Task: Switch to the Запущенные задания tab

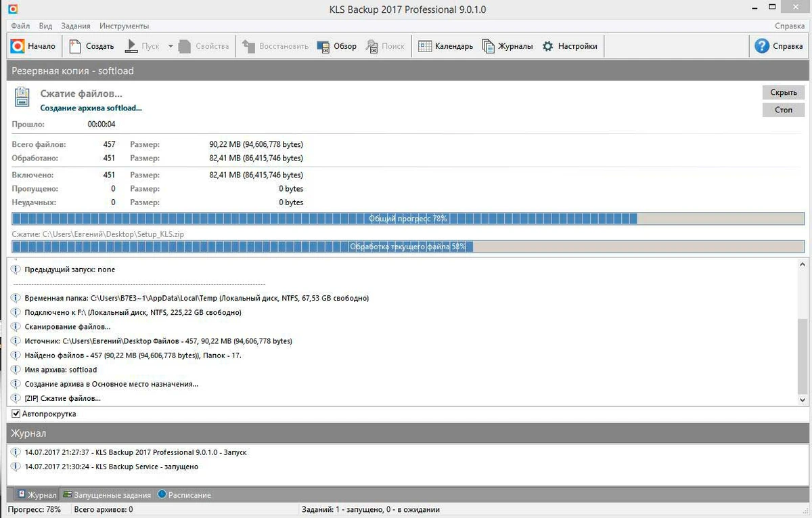Action: tap(108, 495)
